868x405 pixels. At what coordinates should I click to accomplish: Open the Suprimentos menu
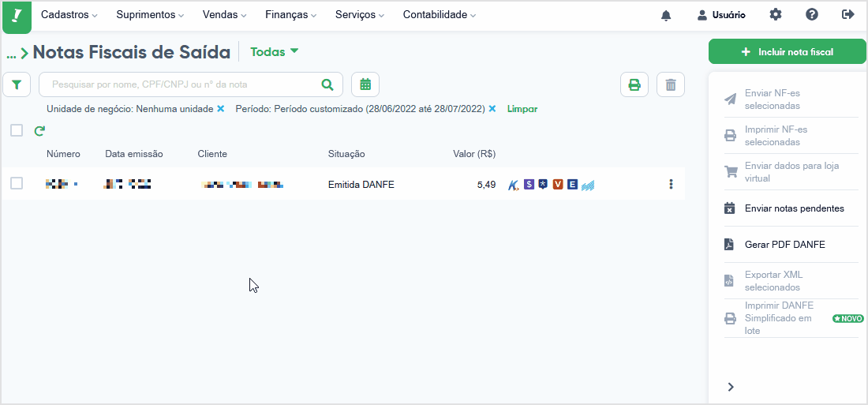point(151,15)
